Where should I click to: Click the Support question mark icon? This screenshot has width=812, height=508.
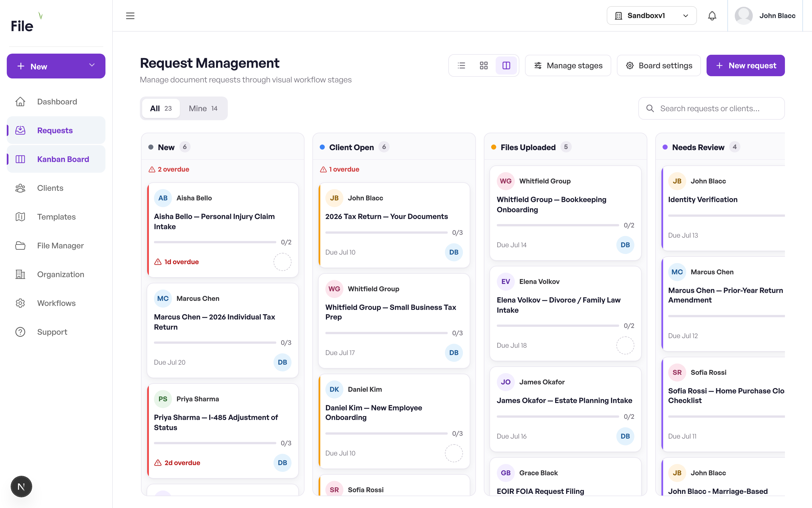[x=20, y=332]
